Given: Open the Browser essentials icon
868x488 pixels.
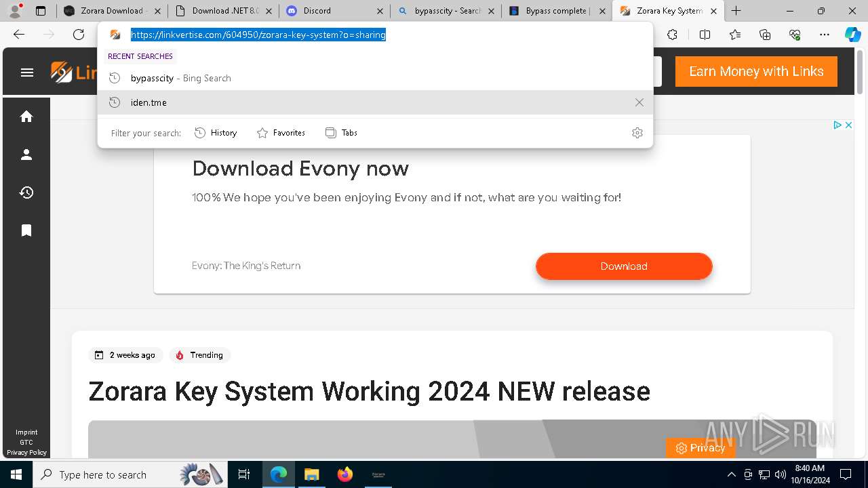Looking at the screenshot, I should (x=795, y=35).
